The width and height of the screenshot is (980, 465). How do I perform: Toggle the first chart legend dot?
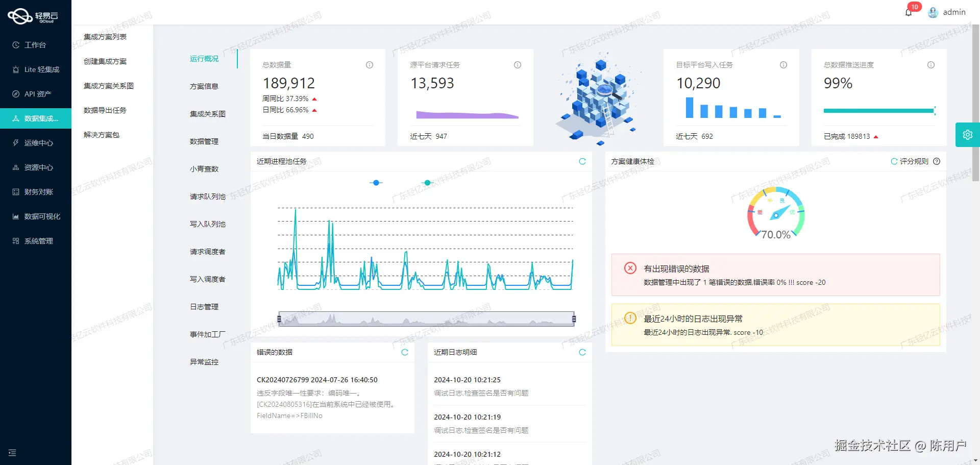coord(376,182)
